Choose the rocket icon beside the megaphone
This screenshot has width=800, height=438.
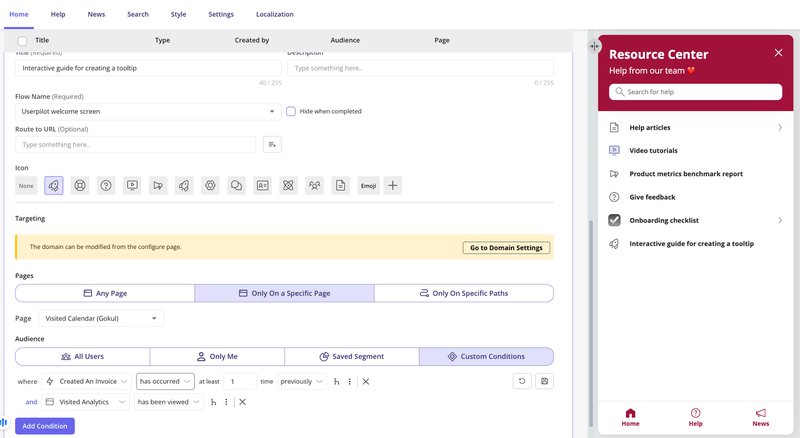[184, 185]
